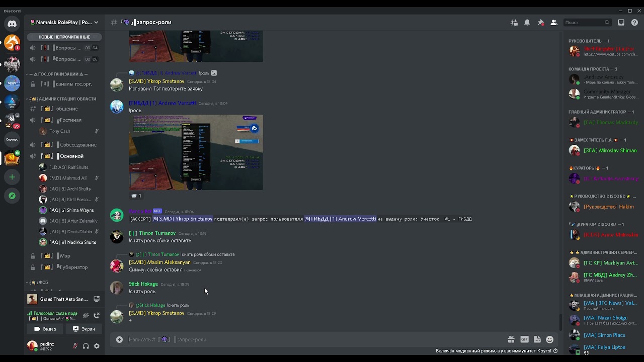The height and width of the screenshot is (362, 644).
Task: Click Голосовая связь connection status
Action: (x=52, y=313)
